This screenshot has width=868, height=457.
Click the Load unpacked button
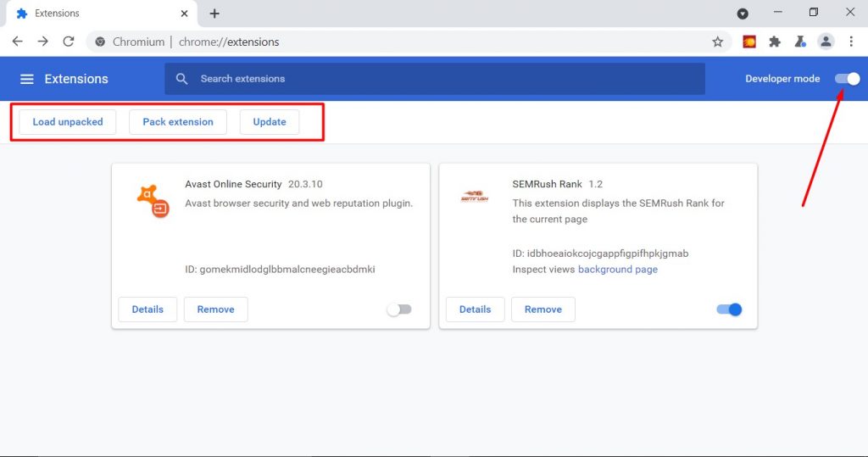click(x=68, y=122)
